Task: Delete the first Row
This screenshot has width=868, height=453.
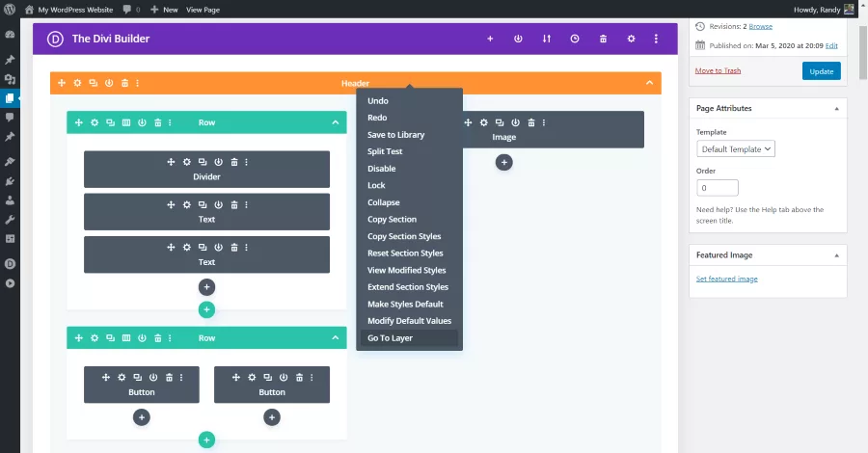Action: click(x=158, y=122)
